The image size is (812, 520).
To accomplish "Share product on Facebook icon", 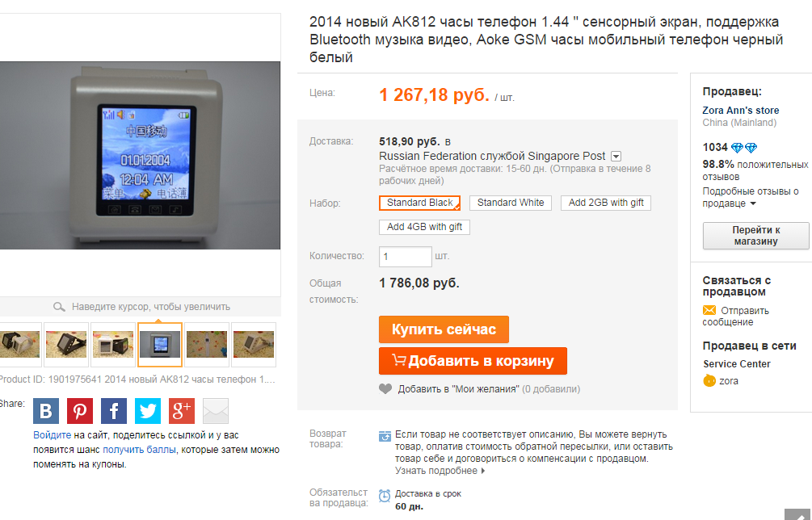I will pyautogui.click(x=114, y=411).
